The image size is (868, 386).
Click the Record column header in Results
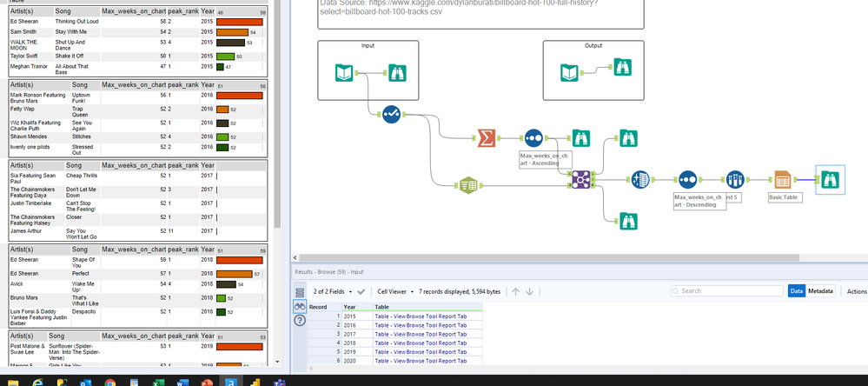pyautogui.click(x=324, y=307)
